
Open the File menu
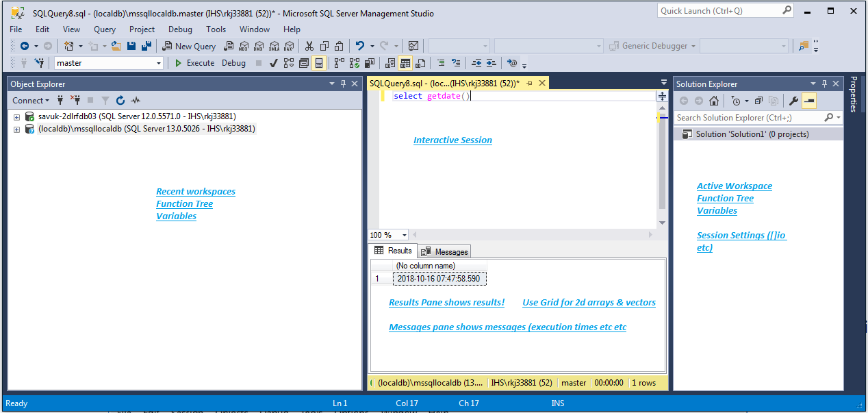pyautogui.click(x=16, y=29)
